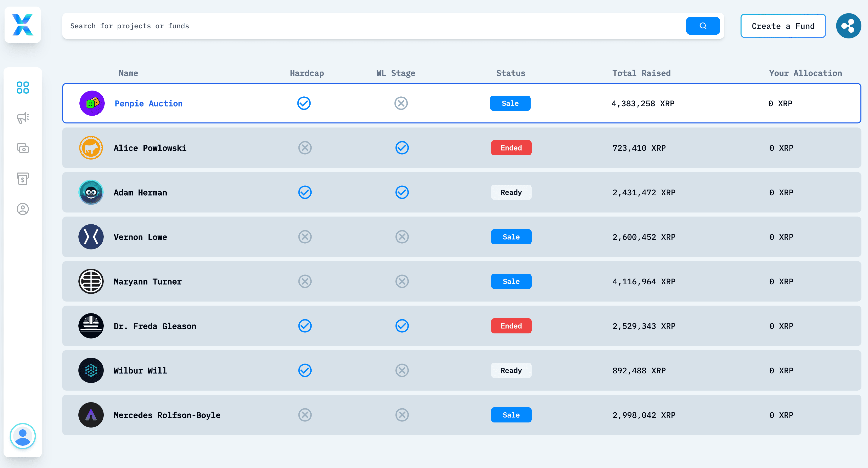Toggle the WL Stage checkmark for Alice Powlowski
The image size is (868, 468).
(402, 147)
